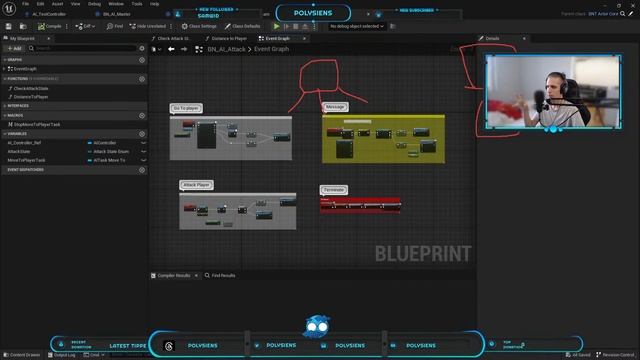Click the Eject button in play controls
The width and height of the screenshot is (640, 360).
[x=305, y=26]
